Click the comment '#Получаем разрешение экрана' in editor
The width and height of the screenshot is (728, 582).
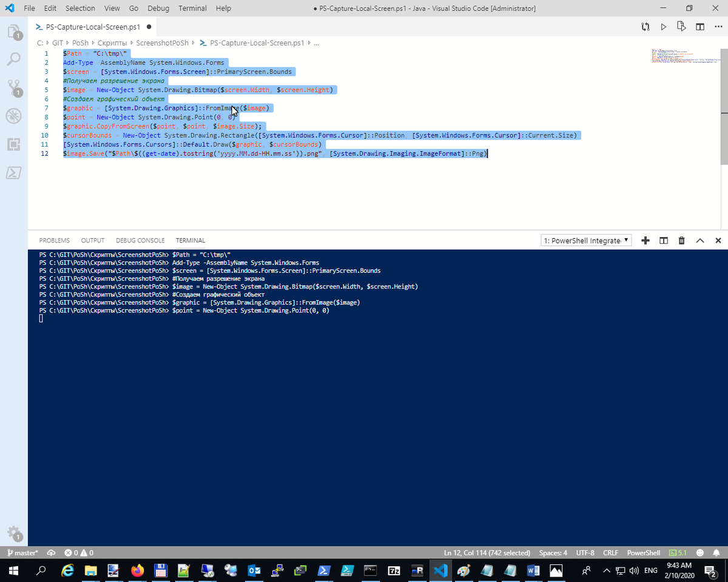[113, 81]
